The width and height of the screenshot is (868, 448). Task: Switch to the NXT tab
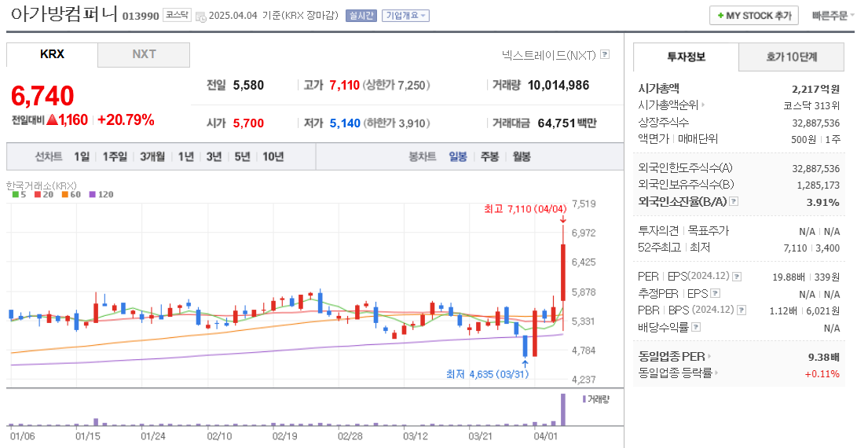[x=144, y=54]
